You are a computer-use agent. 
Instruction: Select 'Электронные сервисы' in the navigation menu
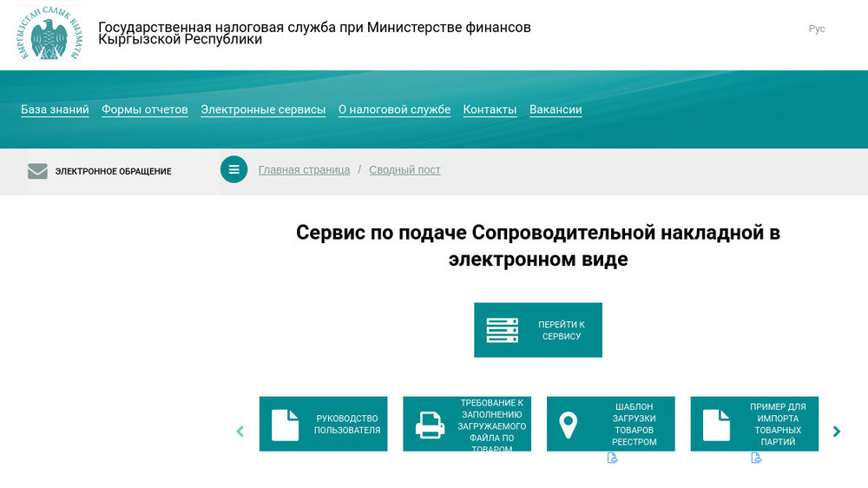(x=263, y=109)
